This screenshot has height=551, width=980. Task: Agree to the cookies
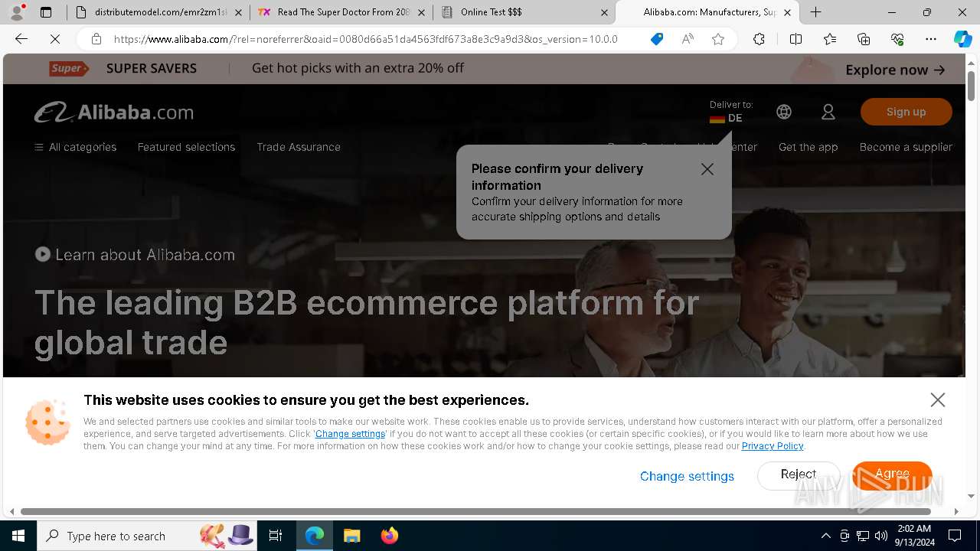coord(892,475)
